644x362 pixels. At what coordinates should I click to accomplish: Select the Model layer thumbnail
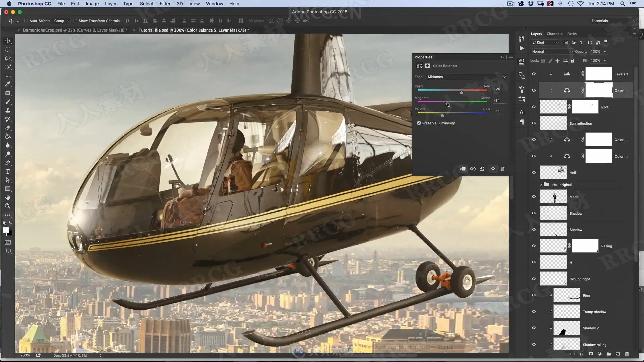click(553, 197)
